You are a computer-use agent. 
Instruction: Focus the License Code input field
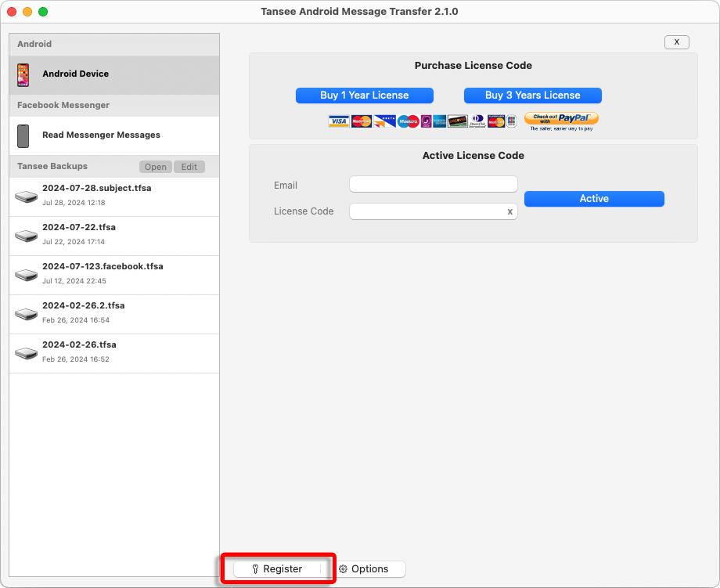[433, 211]
